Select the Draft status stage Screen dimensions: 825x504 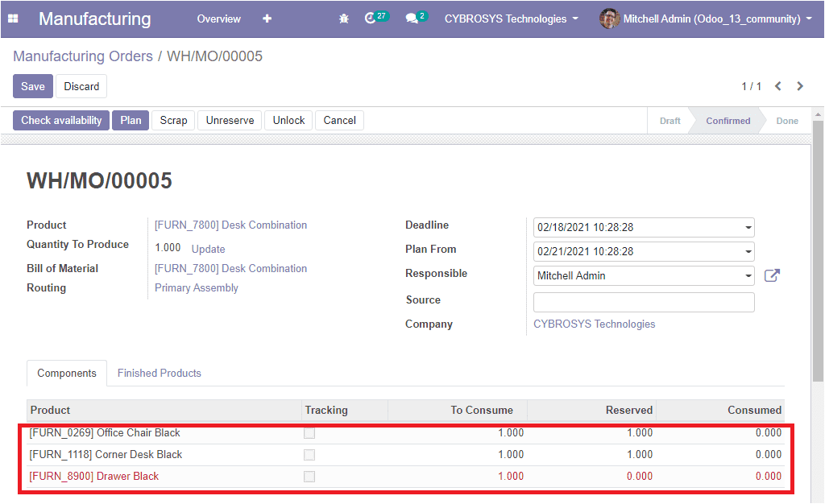coord(670,121)
